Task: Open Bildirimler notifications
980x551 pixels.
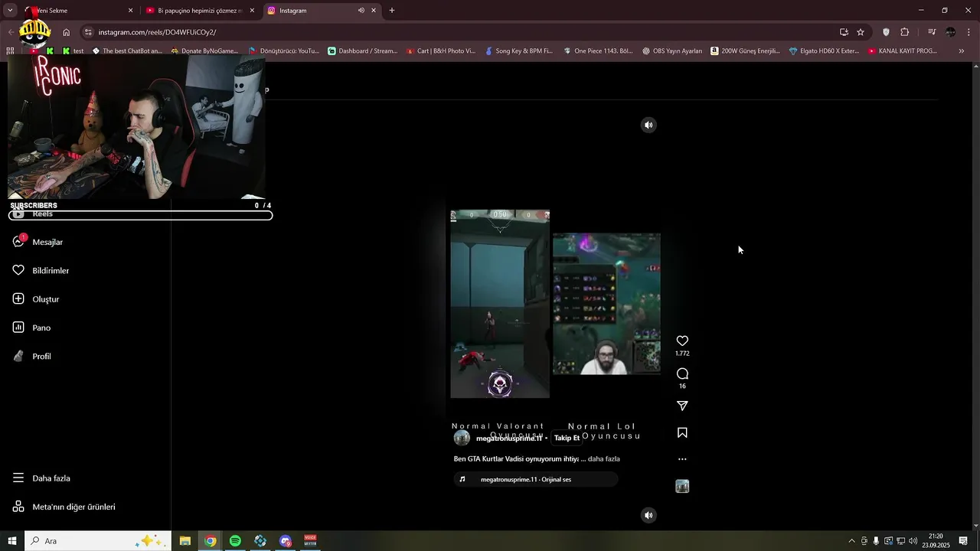Action: pos(51,271)
